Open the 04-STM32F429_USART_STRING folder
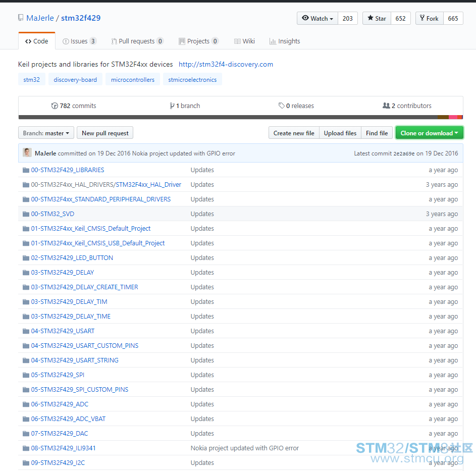 click(75, 360)
